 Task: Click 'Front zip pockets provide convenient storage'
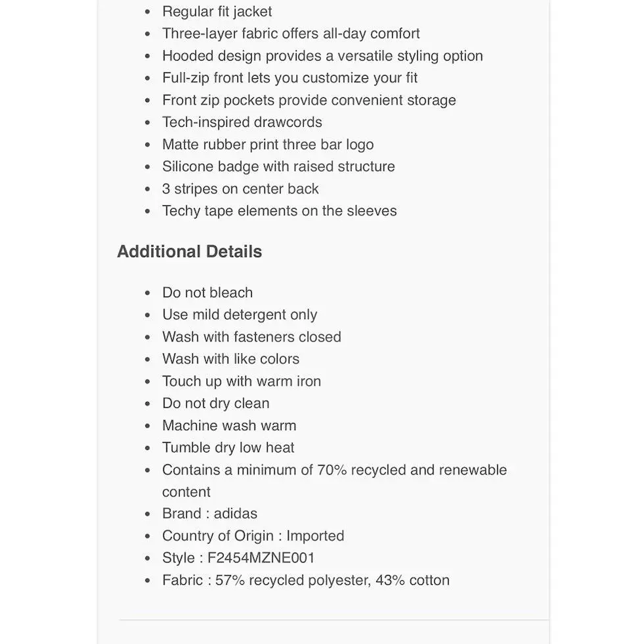(x=309, y=100)
